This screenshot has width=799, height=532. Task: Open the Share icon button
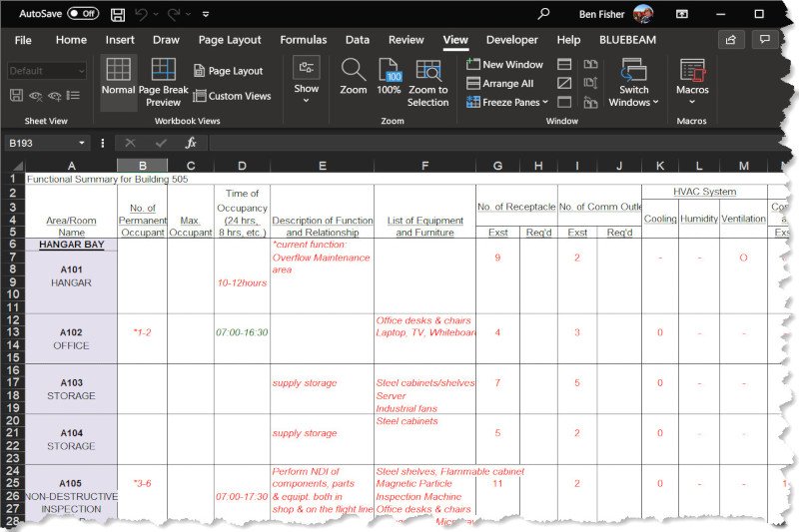click(x=731, y=40)
